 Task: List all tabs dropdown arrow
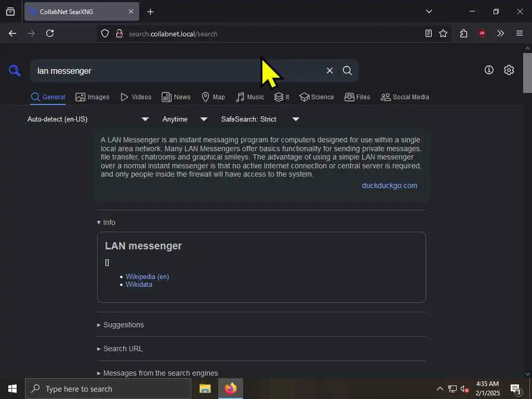click(x=429, y=11)
